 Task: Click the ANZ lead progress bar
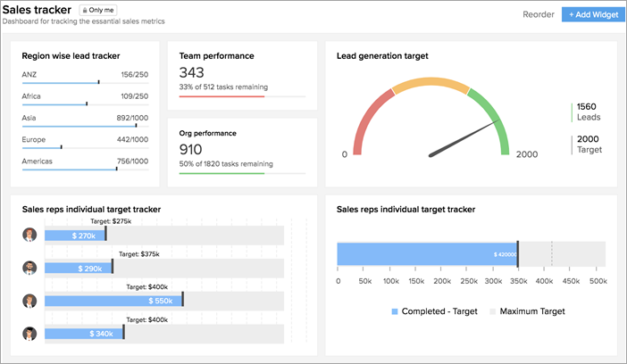[x=85, y=83]
